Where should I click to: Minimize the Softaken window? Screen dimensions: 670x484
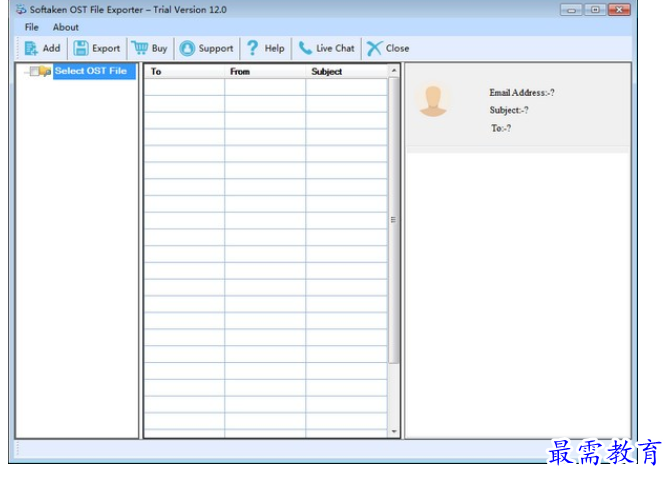point(571,9)
